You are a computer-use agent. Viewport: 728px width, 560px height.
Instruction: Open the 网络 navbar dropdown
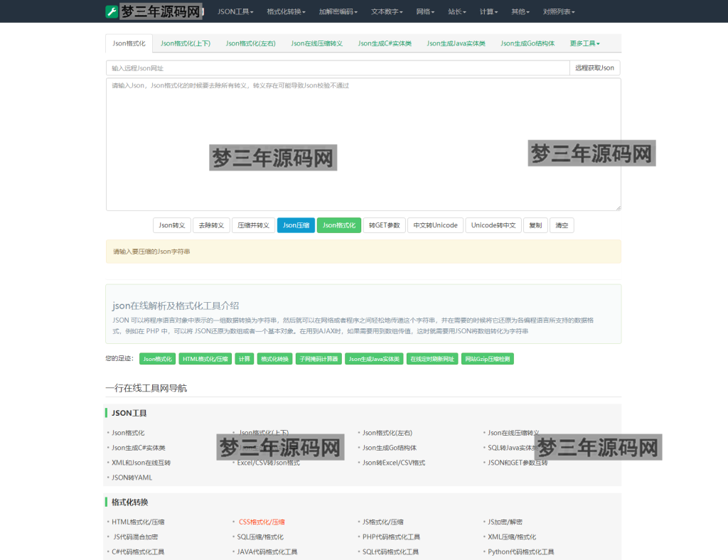pyautogui.click(x=425, y=11)
